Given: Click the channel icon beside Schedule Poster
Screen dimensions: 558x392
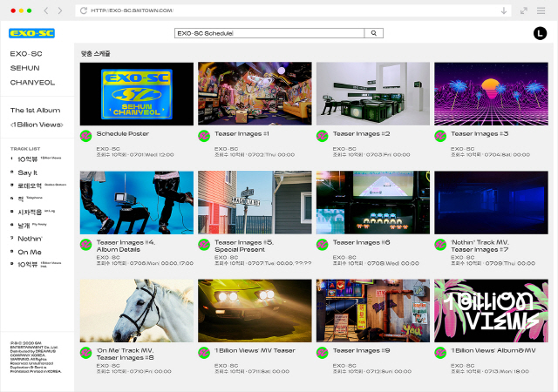Looking at the screenshot, I should (x=85, y=136).
